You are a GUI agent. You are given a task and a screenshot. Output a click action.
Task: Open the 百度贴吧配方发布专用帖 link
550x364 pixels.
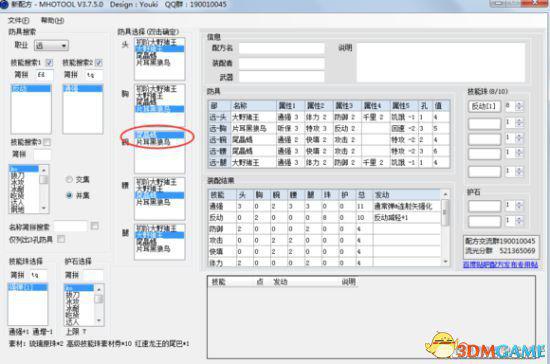tap(500, 264)
